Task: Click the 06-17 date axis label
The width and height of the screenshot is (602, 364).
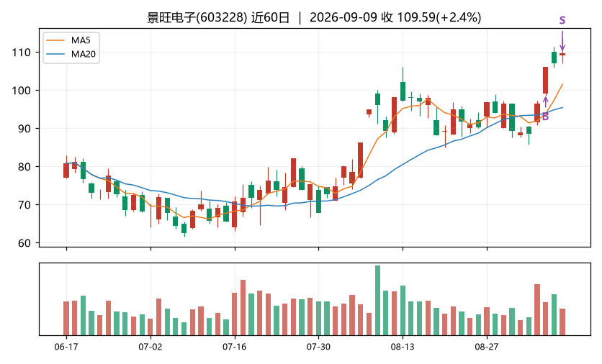Action: coord(66,347)
